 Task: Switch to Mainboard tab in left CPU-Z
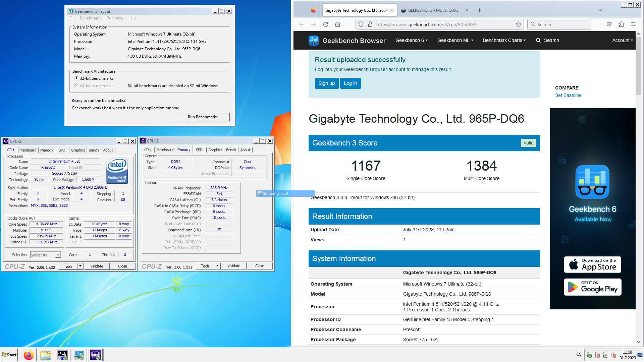[28, 150]
